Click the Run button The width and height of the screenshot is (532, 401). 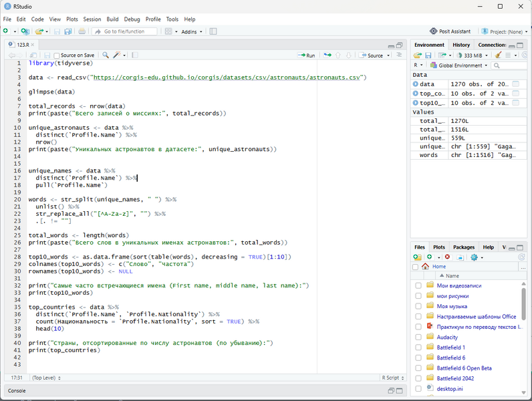point(306,55)
